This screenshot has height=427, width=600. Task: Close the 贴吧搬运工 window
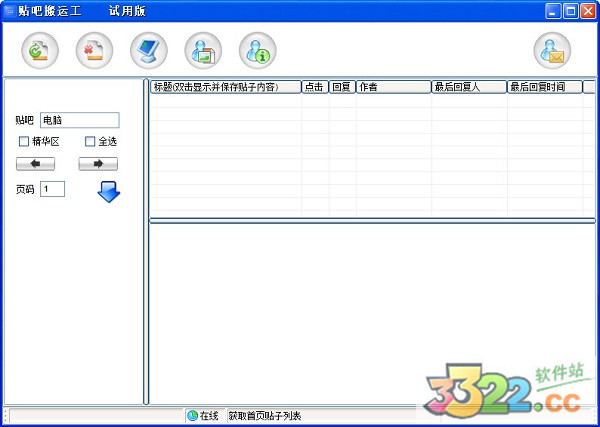pyautogui.click(x=588, y=11)
